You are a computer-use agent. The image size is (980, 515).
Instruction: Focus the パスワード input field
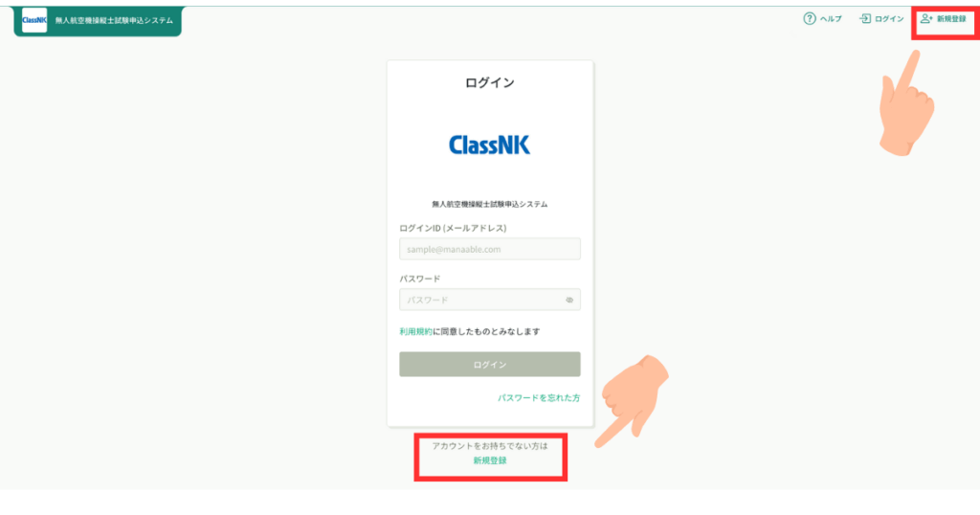pos(490,300)
